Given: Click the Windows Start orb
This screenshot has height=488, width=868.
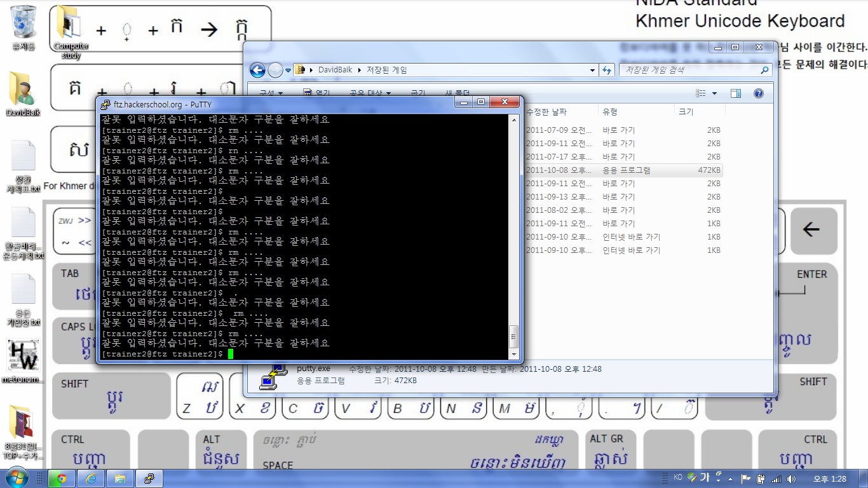Looking at the screenshot, I should (16, 478).
